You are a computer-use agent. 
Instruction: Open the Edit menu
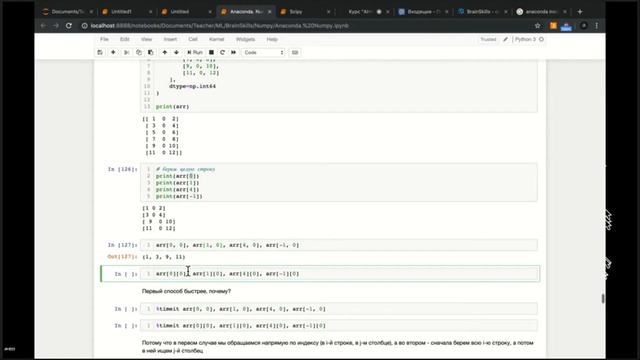pos(124,39)
